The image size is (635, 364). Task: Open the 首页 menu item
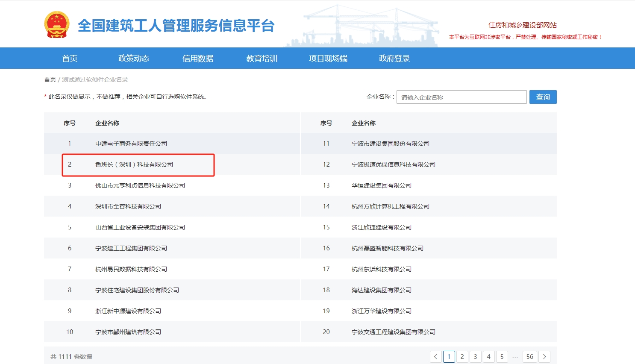(70, 58)
